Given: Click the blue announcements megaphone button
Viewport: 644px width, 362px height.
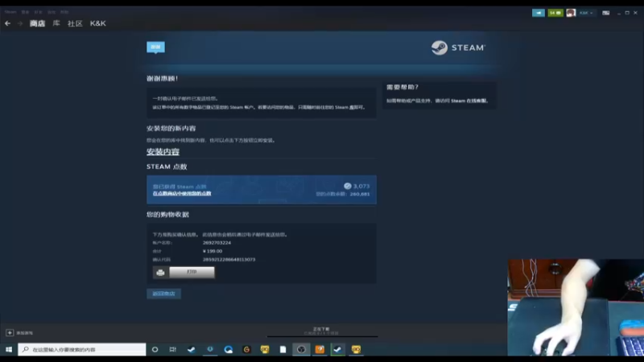Looking at the screenshot, I should (538, 13).
